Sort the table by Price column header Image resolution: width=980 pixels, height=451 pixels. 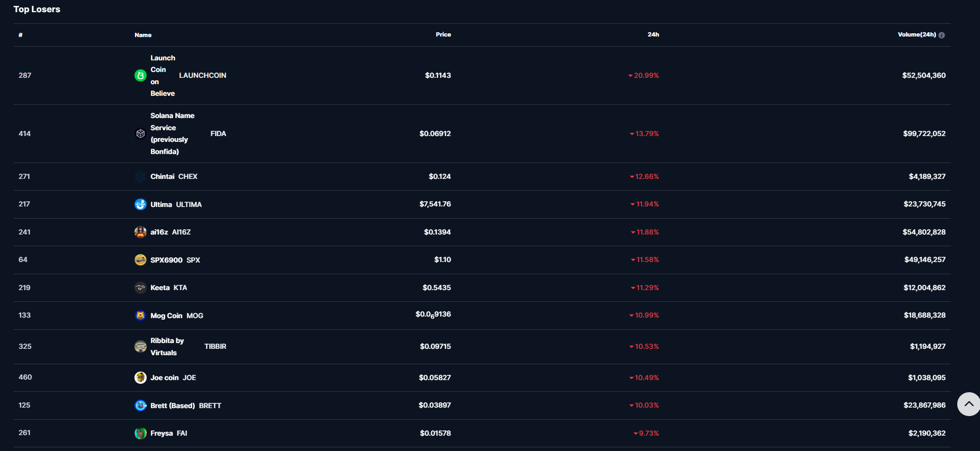(443, 34)
